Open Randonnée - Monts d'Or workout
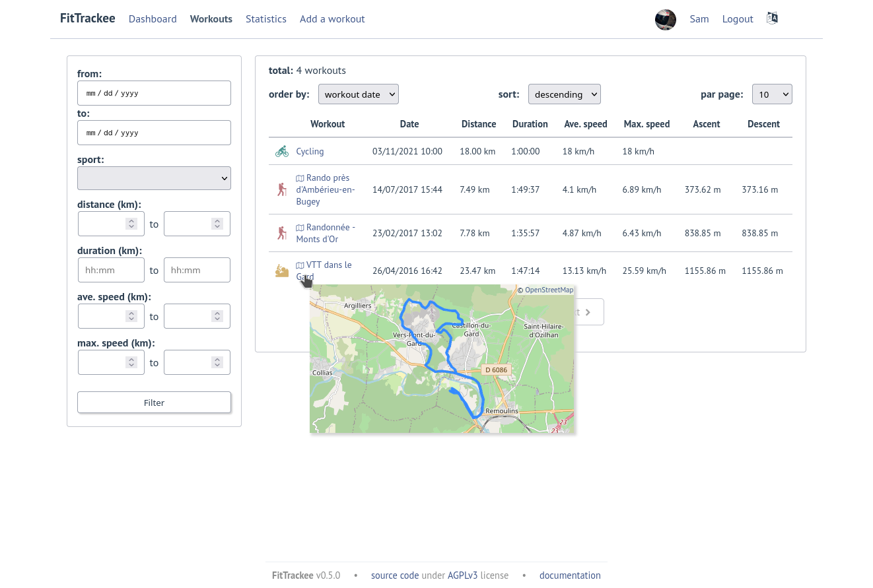 pos(326,233)
